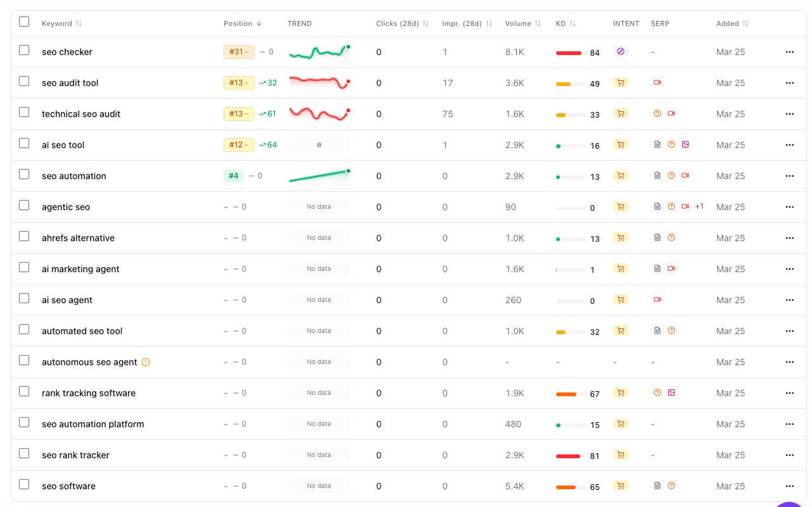812x507 pixels.
Task: Click the green trend sparkline for "seo checker"
Action: [x=319, y=52]
